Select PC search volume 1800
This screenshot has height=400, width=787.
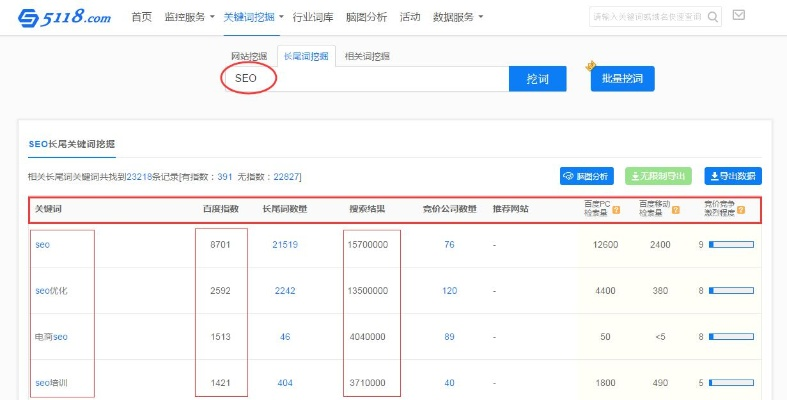pos(605,383)
